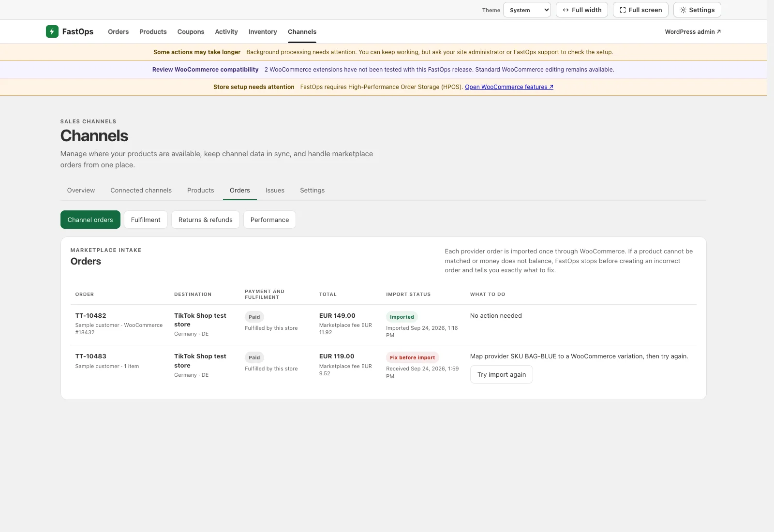Select the Orders sub-tab
This screenshot has height=532, width=774.
click(x=240, y=190)
